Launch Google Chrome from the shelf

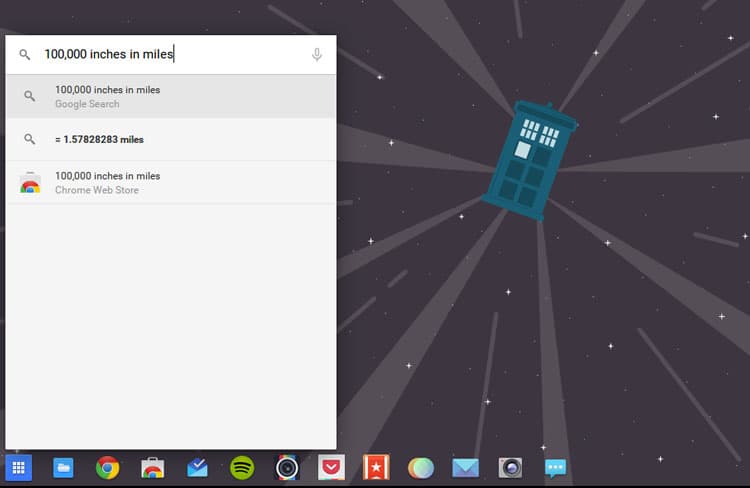tap(108, 467)
